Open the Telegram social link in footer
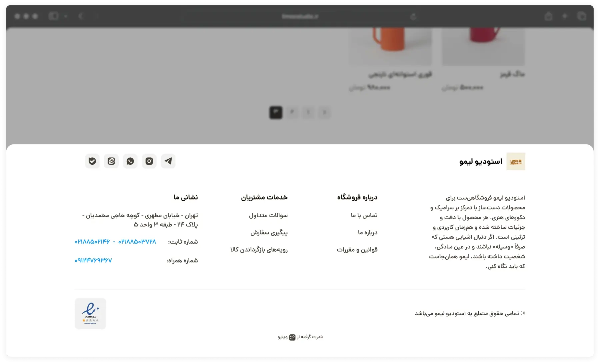Viewport: 600px width, 364px height. [x=168, y=161]
